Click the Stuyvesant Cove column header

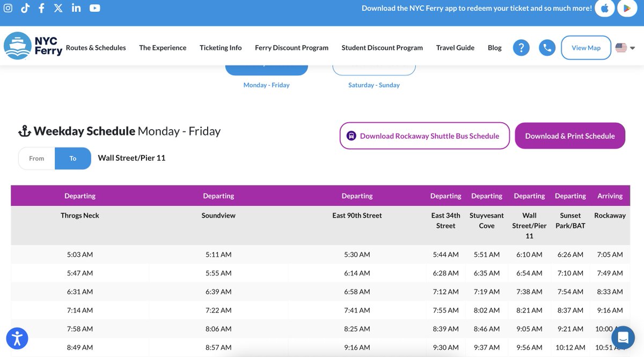tap(487, 220)
